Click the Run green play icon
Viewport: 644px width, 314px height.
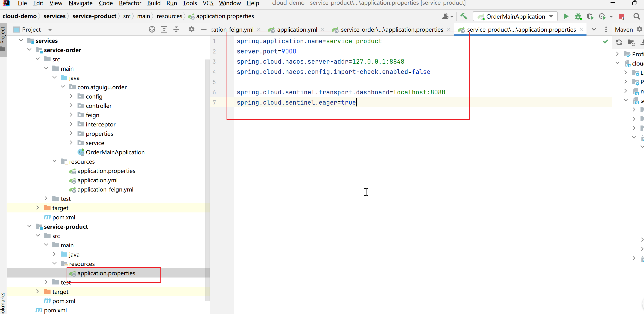click(566, 17)
